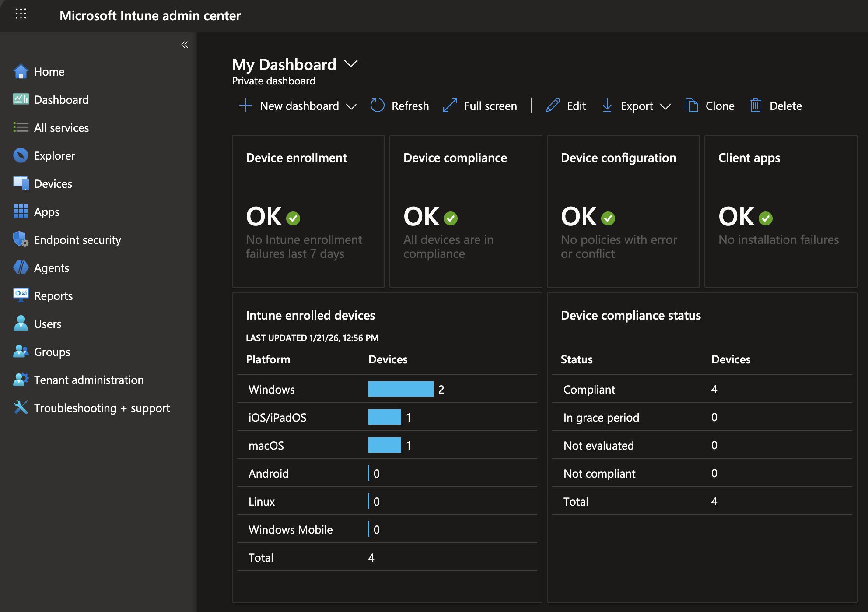This screenshot has height=612, width=868.
Task: Click the macOS platform row label
Action: [x=266, y=445]
